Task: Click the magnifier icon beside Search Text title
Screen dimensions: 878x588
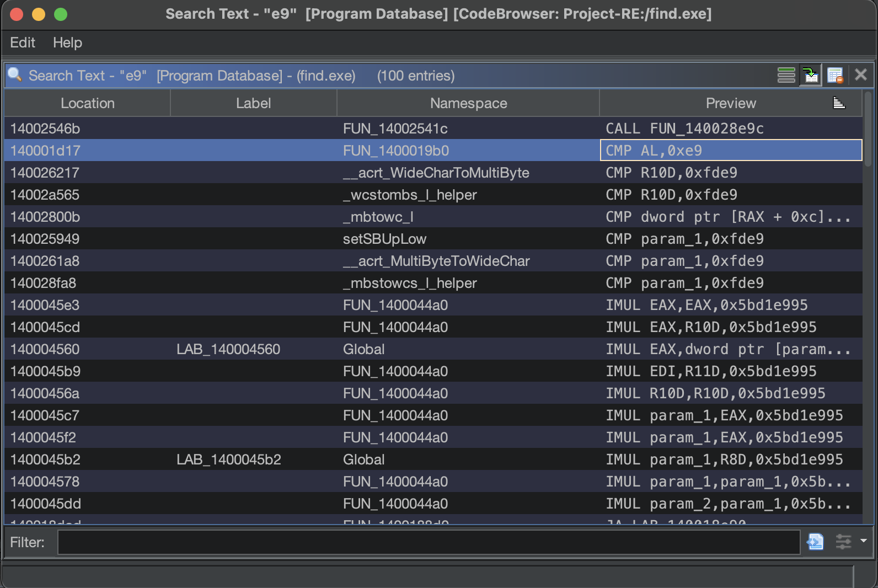Action: pos(15,74)
